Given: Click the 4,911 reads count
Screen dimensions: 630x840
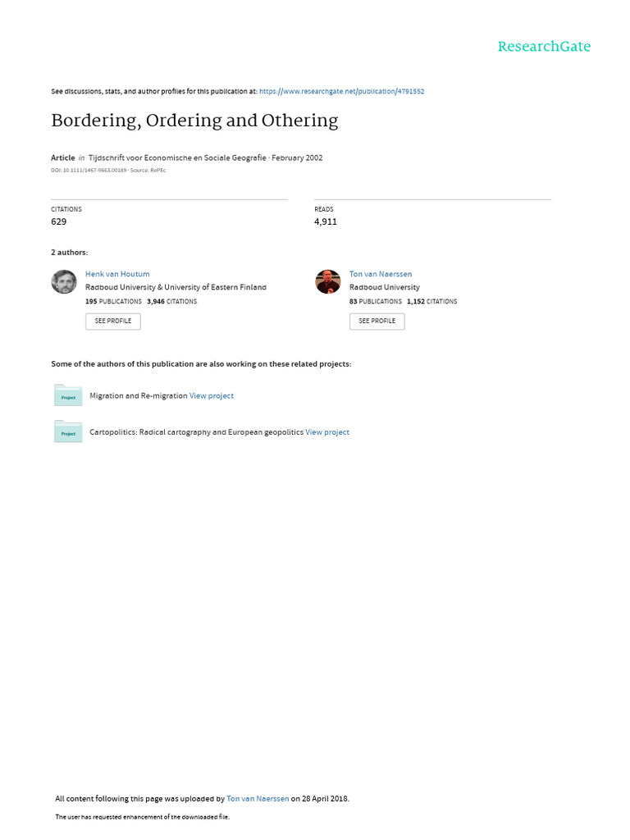Looking at the screenshot, I should [x=326, y=221].
